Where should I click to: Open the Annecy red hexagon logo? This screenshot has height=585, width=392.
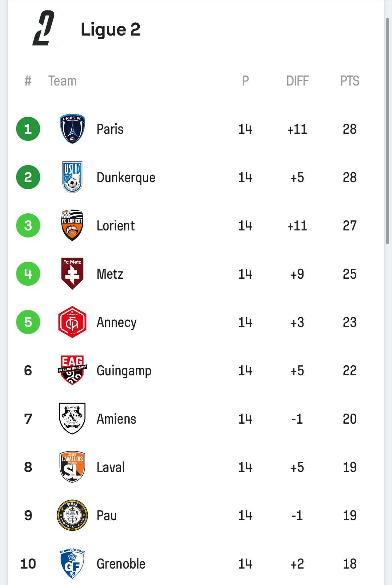coord(72,322)
